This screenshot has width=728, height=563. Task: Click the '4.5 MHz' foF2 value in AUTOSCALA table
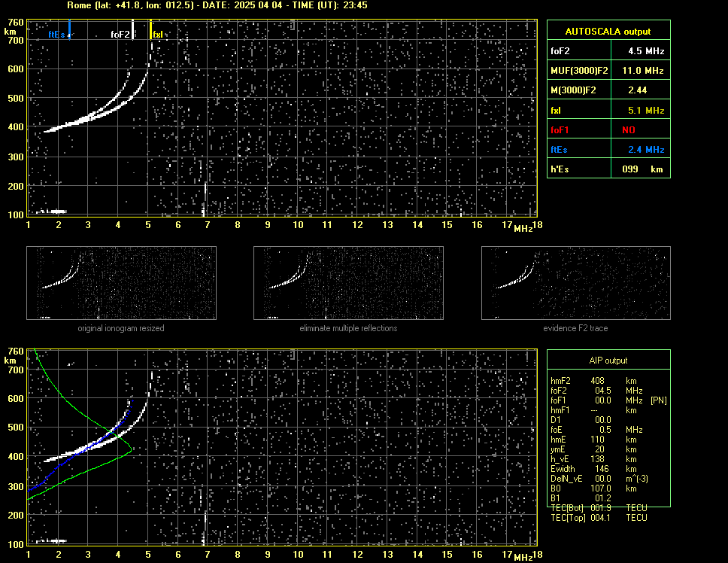pyautogui.click(x=646, y=51)
